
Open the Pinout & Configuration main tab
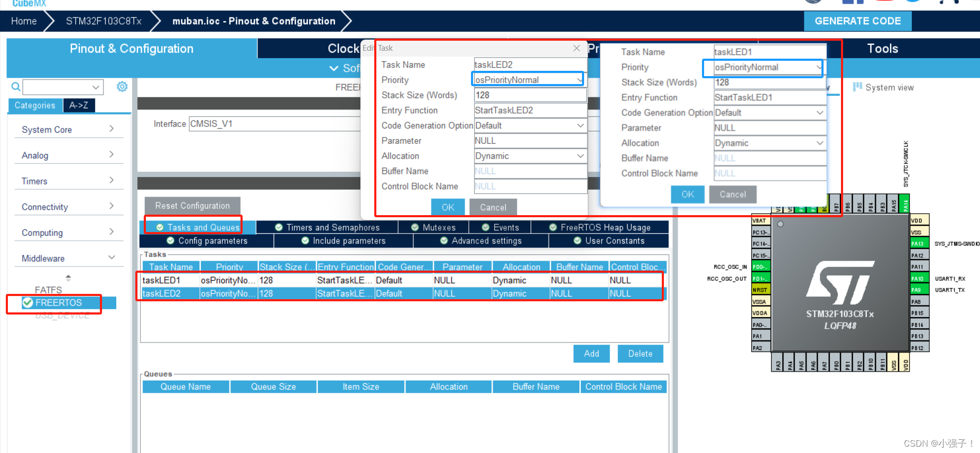pos(132,49)
